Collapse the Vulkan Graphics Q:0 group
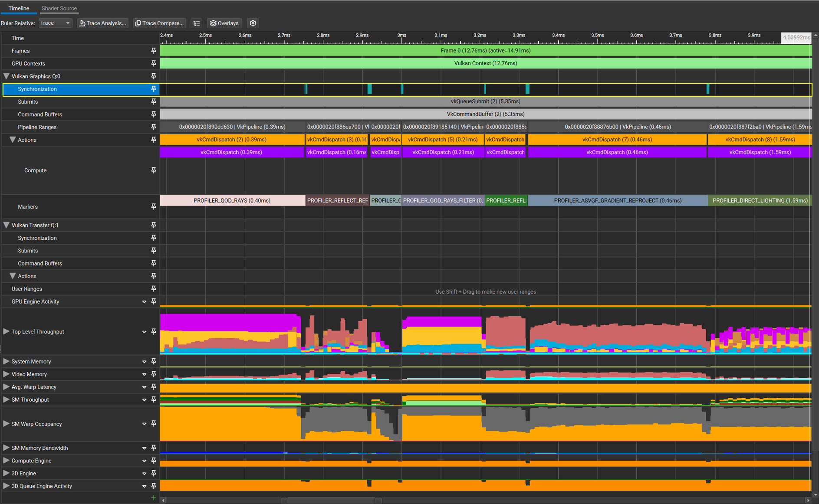Screen dimensions: 819x504 (x=6, y=76)
